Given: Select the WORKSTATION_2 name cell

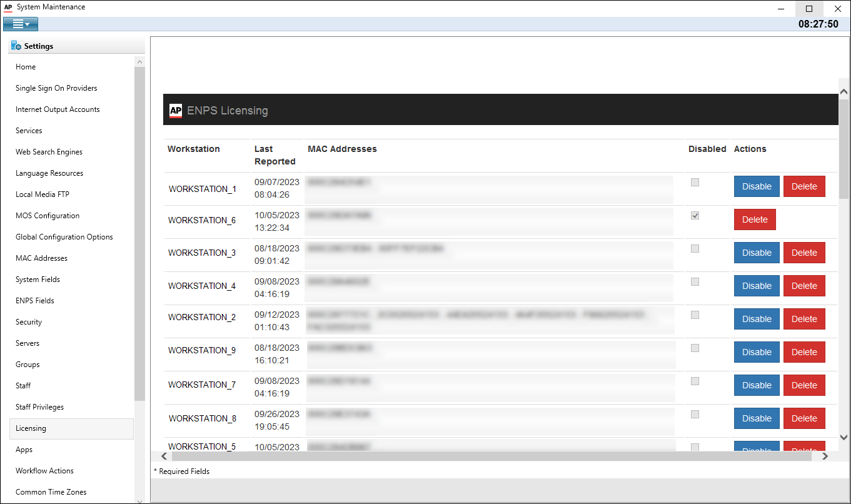Looking at the screenshot, I should pyautogui.click(x=202, y=317).
